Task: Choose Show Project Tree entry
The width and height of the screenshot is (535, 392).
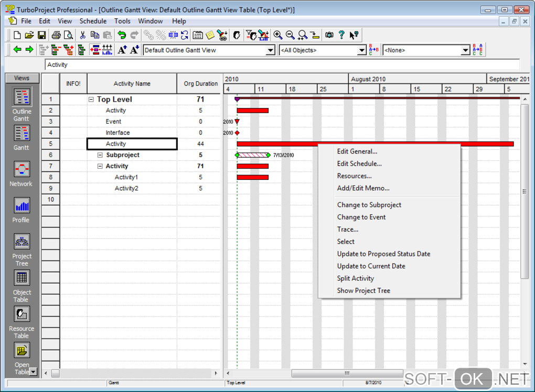Action: pyautogui.click(x=363, y=290)
